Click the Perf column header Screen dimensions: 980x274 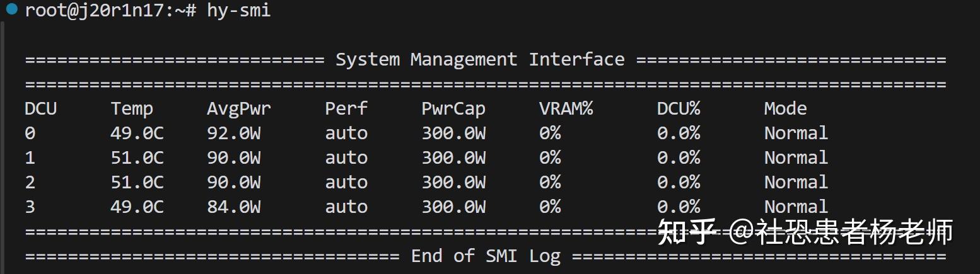tap(346, 109)
